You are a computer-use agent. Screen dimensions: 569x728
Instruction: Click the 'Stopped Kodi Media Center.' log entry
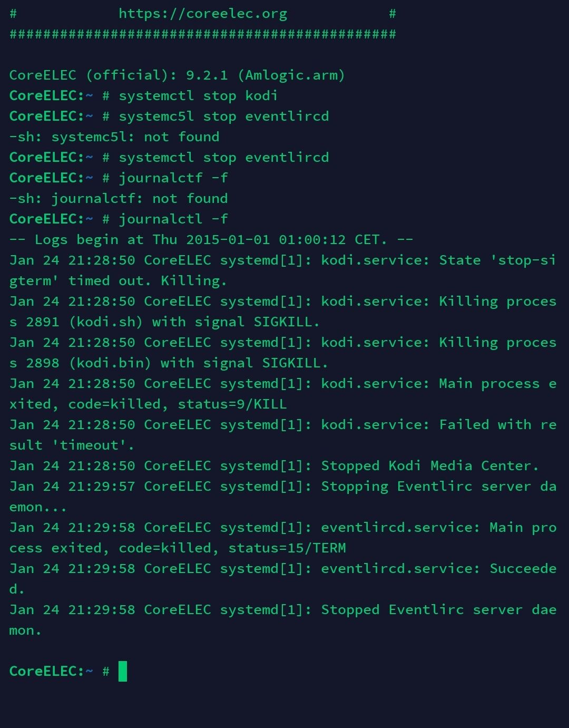coord(429,466)
